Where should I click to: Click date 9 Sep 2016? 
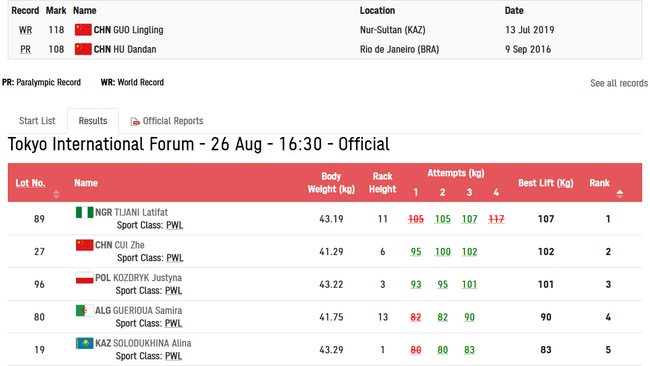coord(528,49)
